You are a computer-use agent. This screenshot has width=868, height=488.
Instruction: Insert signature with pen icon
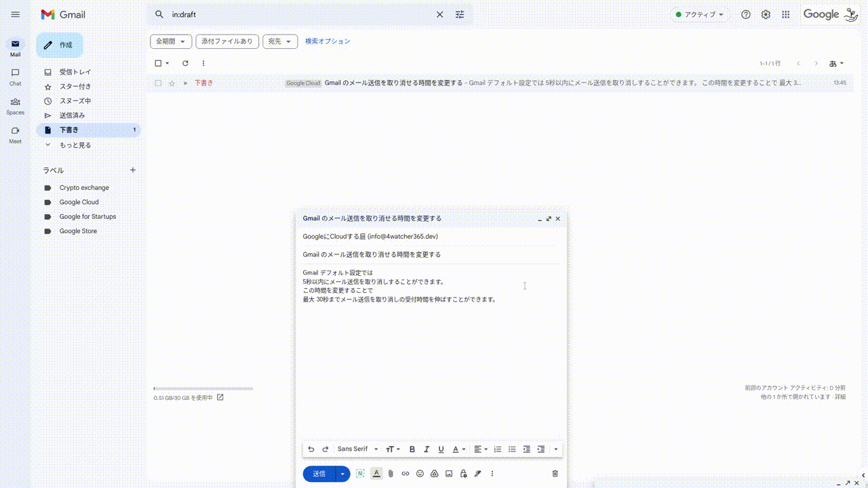477,474
